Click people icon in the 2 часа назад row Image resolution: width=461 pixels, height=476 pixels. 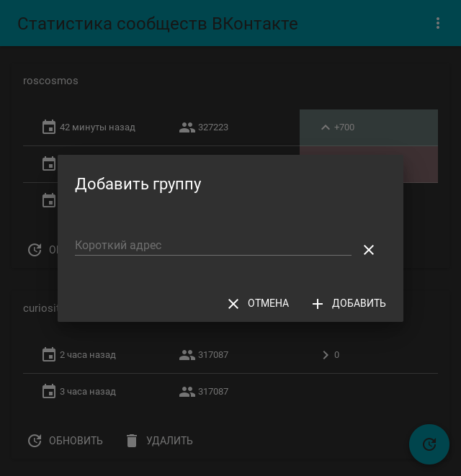tap(187, 355)
